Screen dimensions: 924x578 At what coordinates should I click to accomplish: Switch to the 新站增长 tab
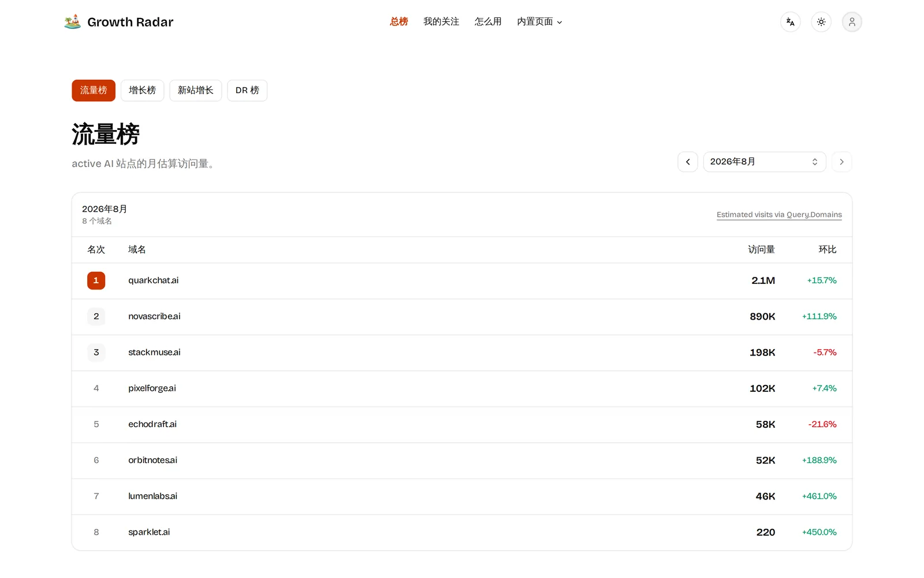tap(196, 90)
